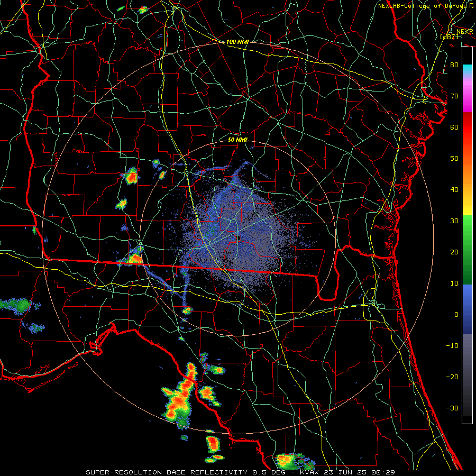Click the -20 value on the color scale
The image size is (476, 476).
tap(452, 377)
